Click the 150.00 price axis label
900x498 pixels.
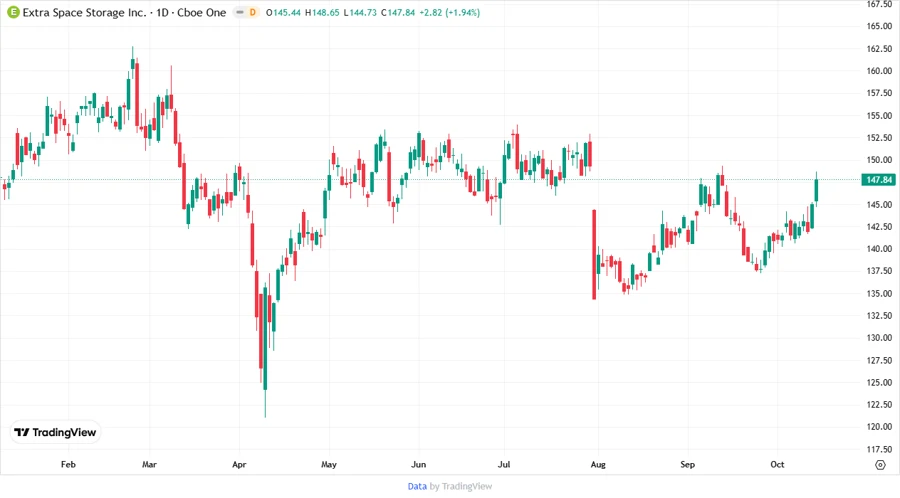(879, 159)
